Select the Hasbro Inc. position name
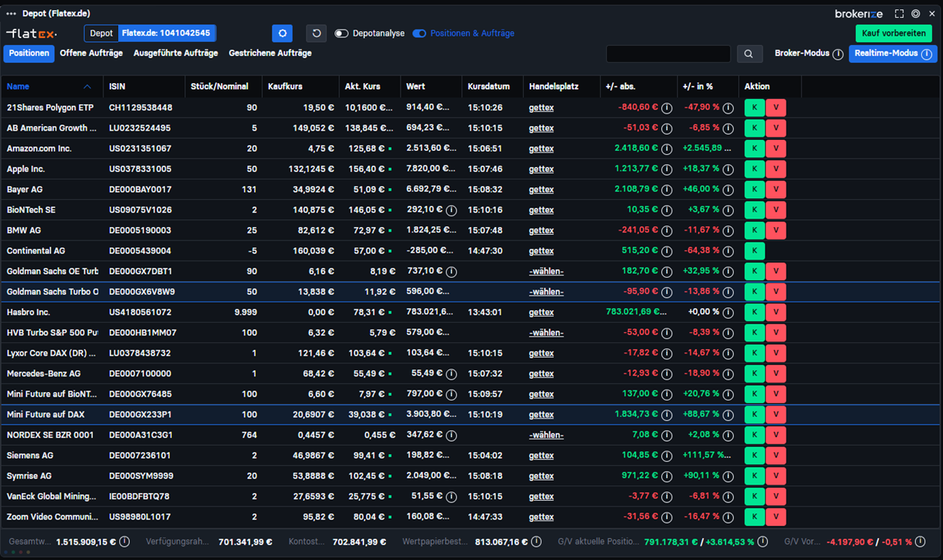The height and width of the screenshot is (560, 943). coord(29,312)
